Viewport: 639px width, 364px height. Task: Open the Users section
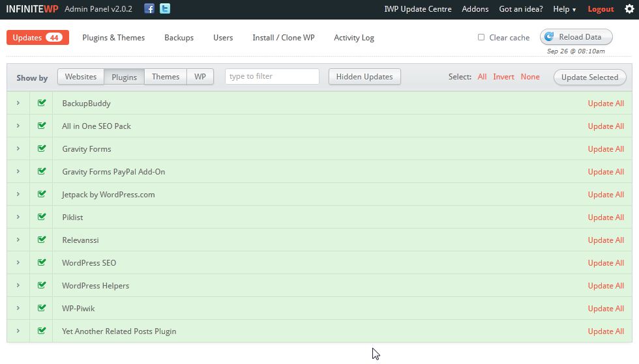pos(223,38)
